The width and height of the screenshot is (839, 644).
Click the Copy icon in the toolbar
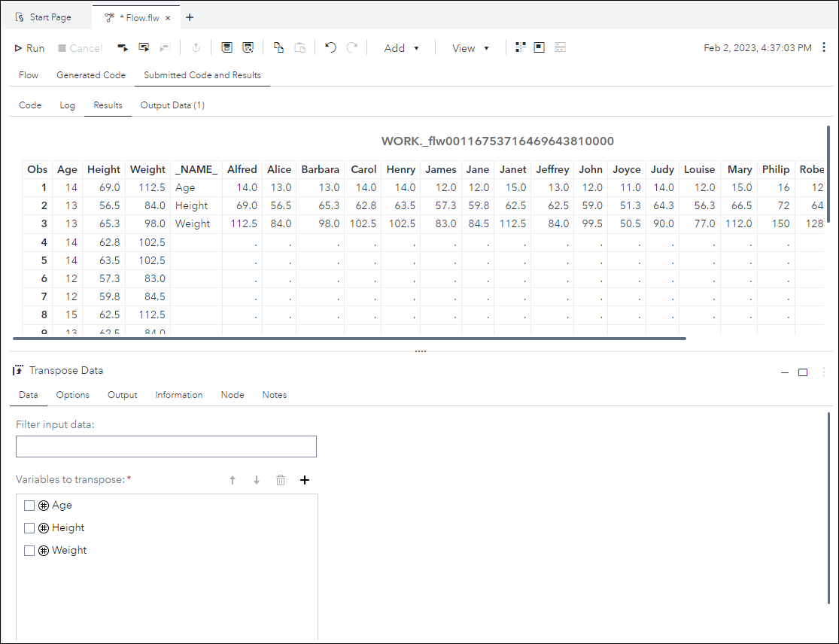point(278,47)
